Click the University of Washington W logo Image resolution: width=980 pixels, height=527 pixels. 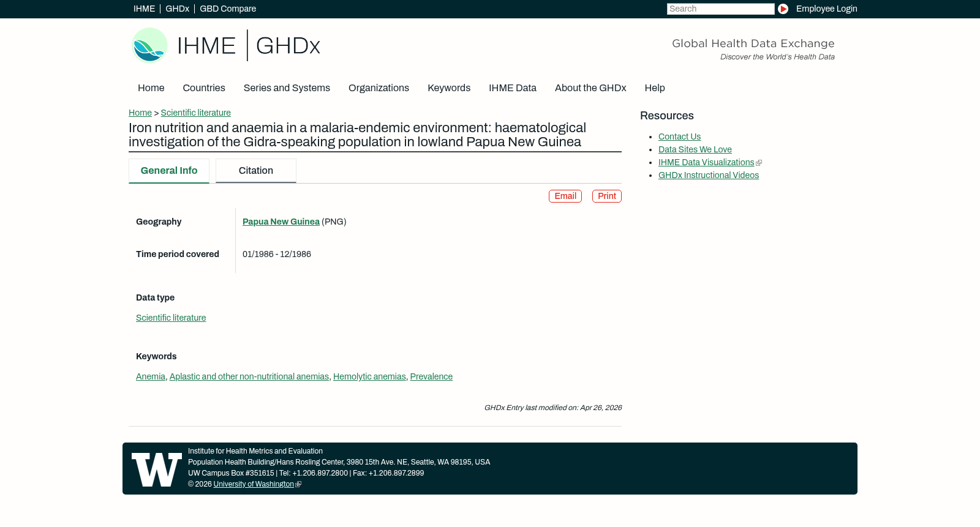157,469
